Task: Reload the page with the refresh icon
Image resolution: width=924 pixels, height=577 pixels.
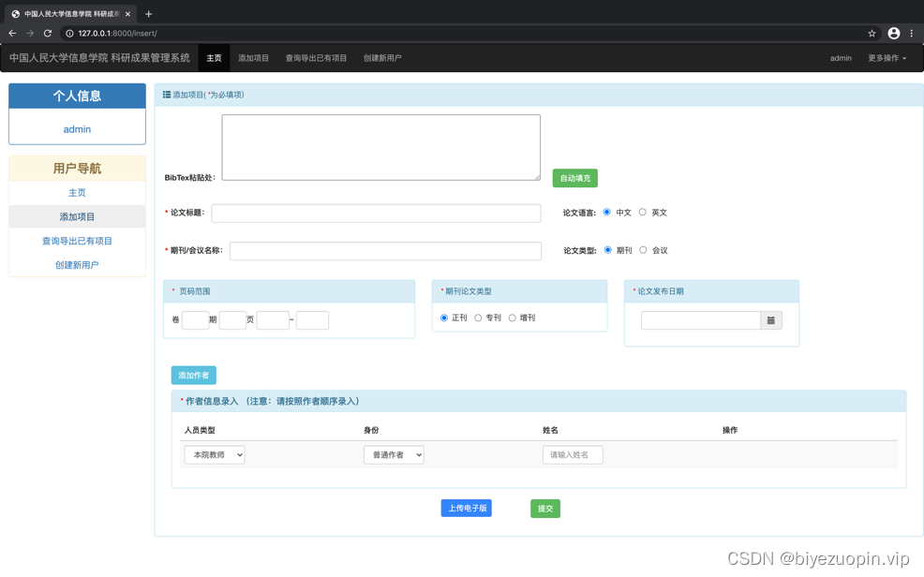Action: 49,32
